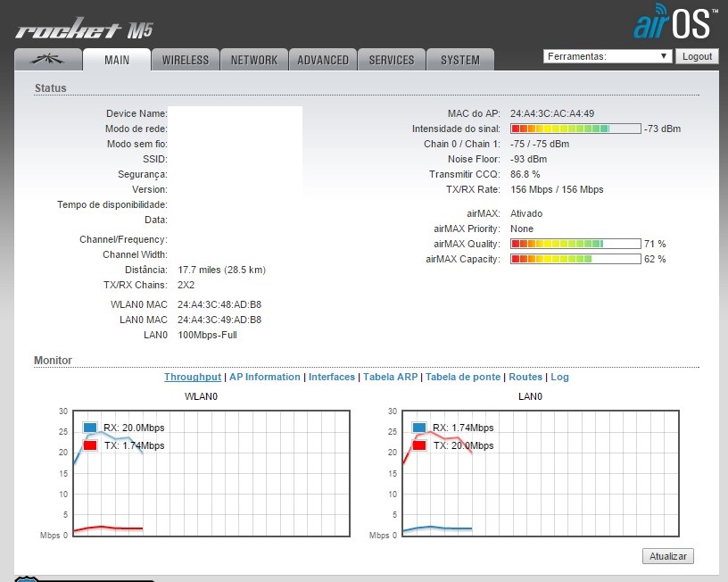Select the -73 dBm signal value
728x582 pixels.
(x=663, y=129)
